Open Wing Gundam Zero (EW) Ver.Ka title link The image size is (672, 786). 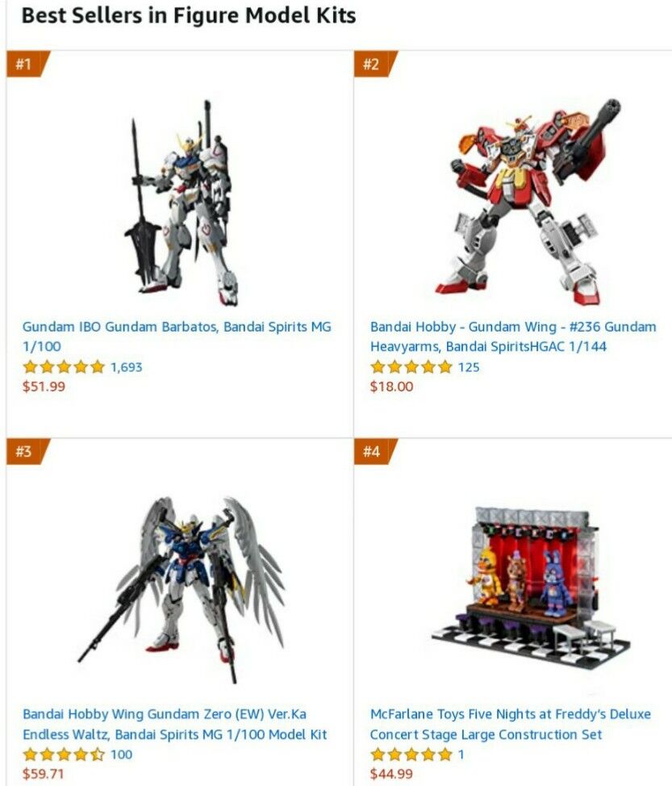(174, 724)
